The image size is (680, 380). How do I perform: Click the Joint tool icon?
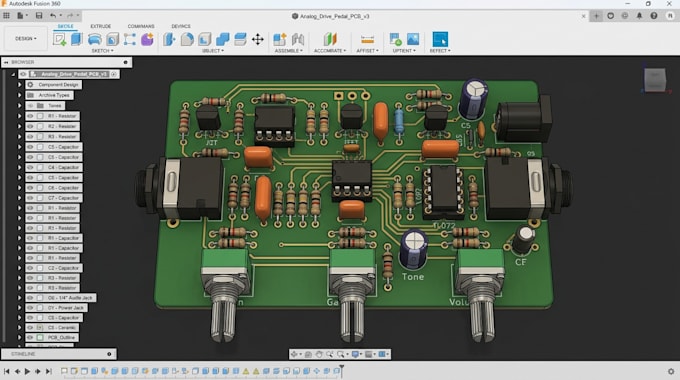click(x=298, y=39)
